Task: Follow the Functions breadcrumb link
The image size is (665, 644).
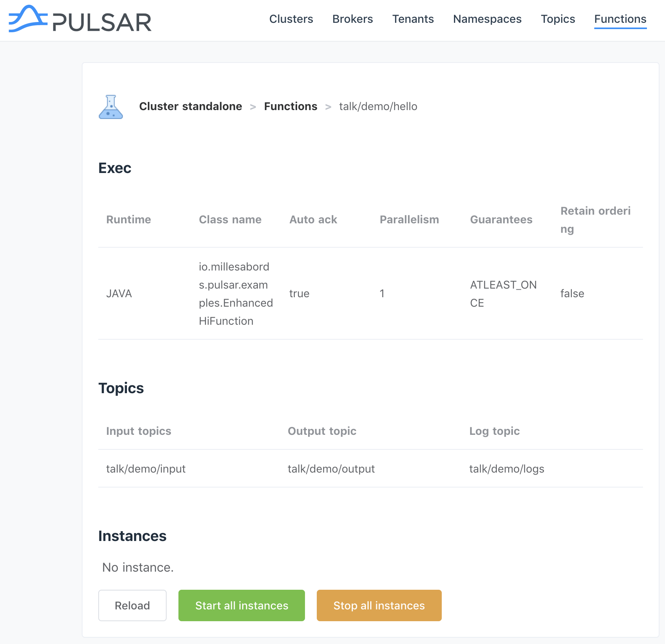Action: click(290, 107)
